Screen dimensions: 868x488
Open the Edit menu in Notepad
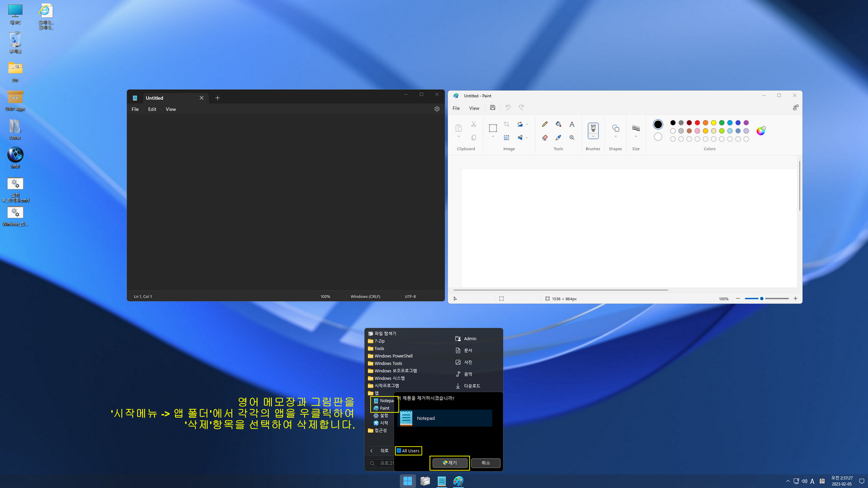152,109
